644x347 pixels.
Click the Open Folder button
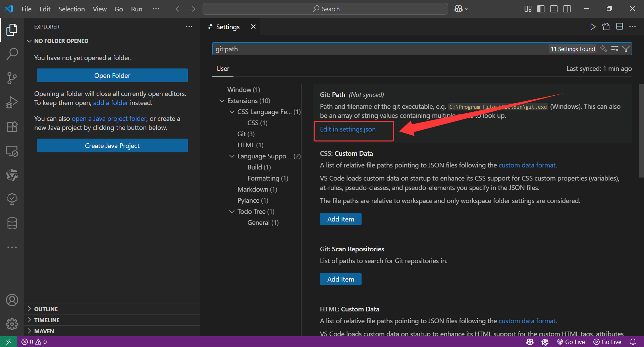[x=112, y=76]
